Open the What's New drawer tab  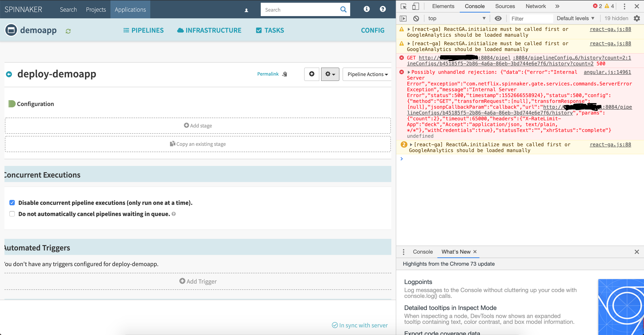[x=456, y=252]
